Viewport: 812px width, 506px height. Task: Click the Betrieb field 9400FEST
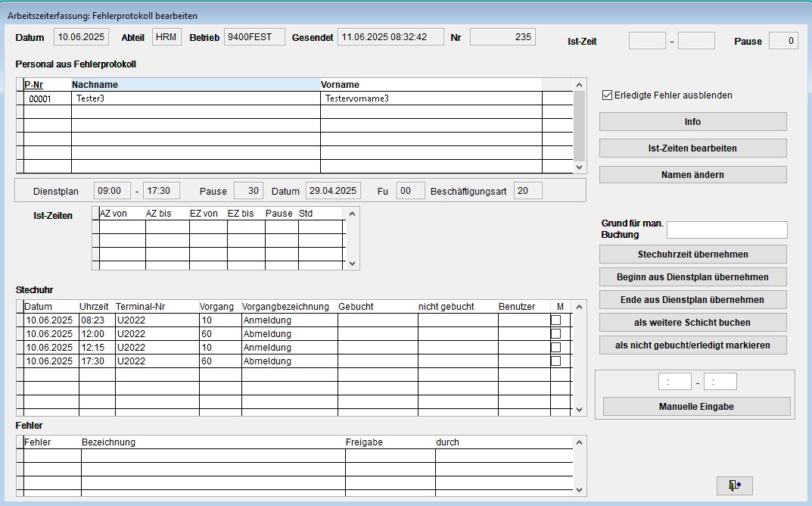pyautogui.click(x=254, y=37)
